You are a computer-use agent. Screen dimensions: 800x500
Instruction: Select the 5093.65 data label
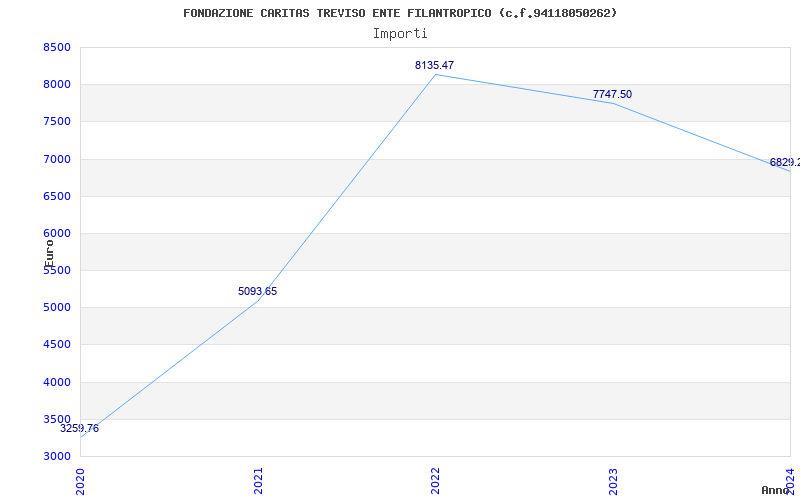pos(258,291)
